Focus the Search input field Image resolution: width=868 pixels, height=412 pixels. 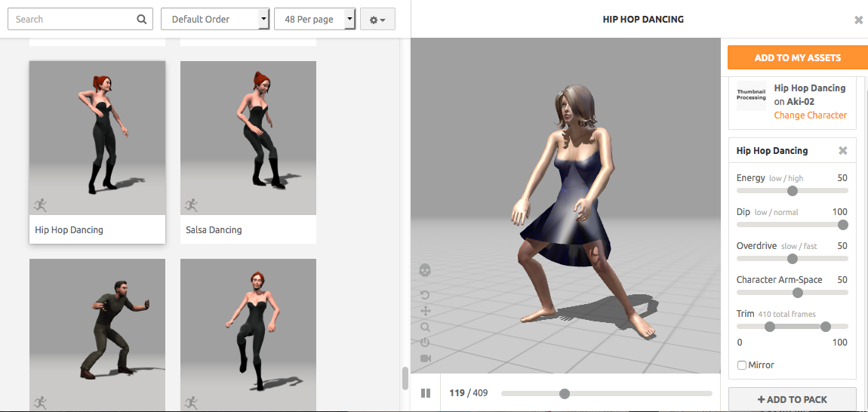tap(80, 19)
